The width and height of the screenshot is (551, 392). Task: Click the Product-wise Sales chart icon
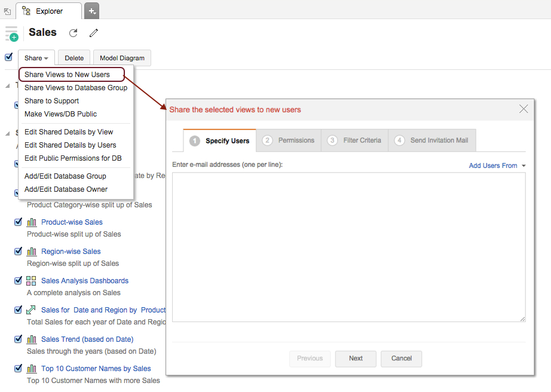pos(32,222)
